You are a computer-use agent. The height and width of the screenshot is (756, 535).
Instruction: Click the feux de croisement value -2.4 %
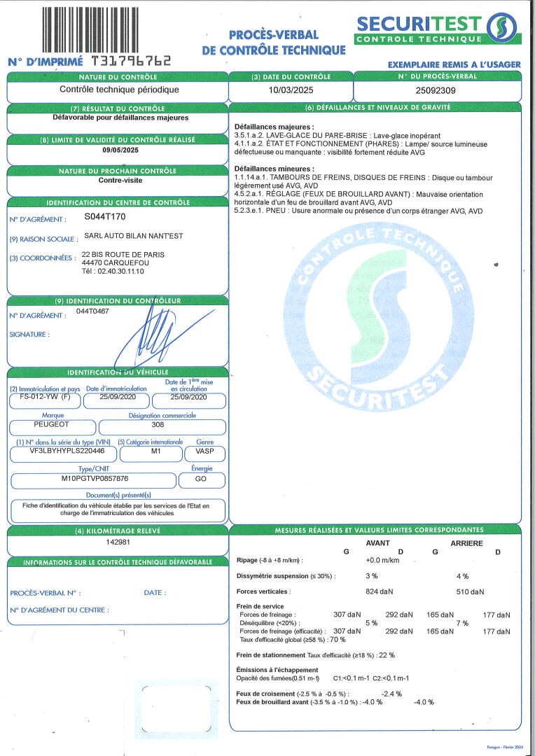[x=391, y=694]
